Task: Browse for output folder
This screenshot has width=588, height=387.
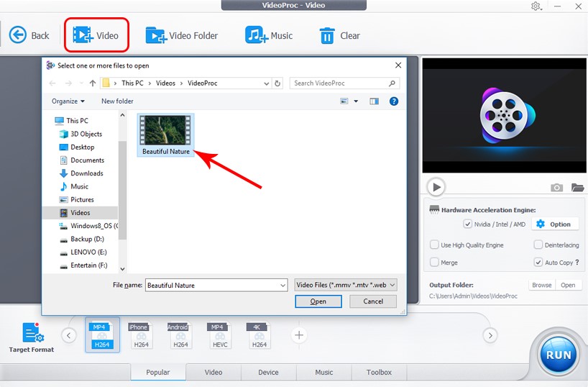Action: (x=542, y=285)
